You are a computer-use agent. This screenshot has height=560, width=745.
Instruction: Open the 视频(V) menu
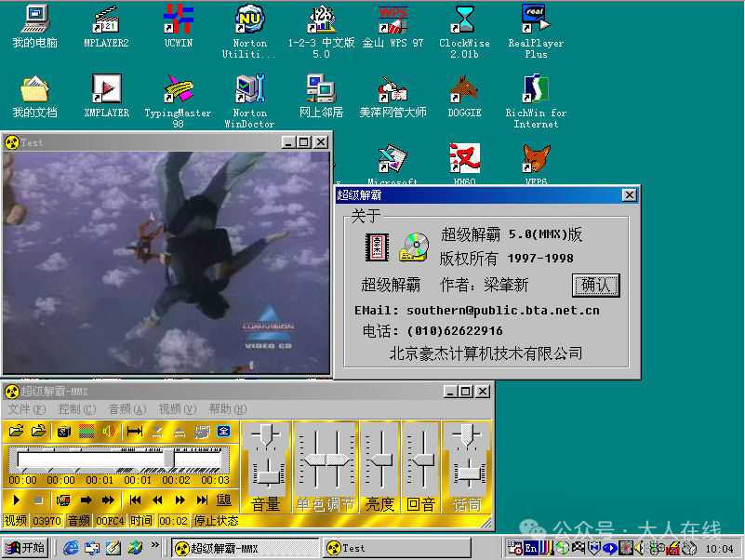pos(178,409)
